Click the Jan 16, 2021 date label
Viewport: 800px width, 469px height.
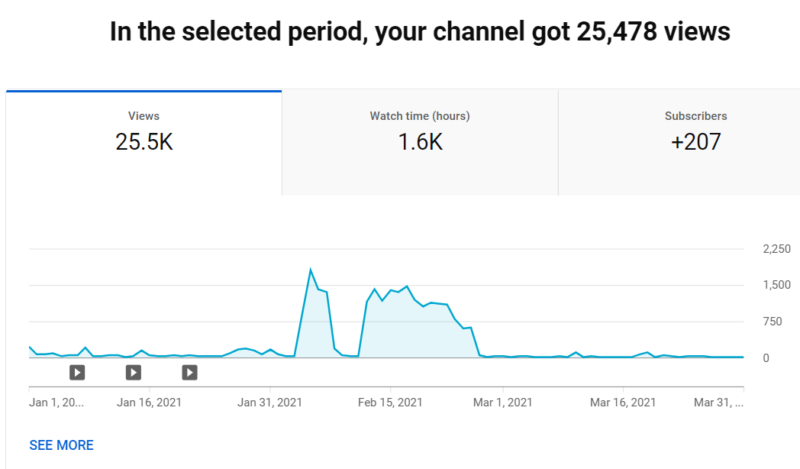[149, 403]
